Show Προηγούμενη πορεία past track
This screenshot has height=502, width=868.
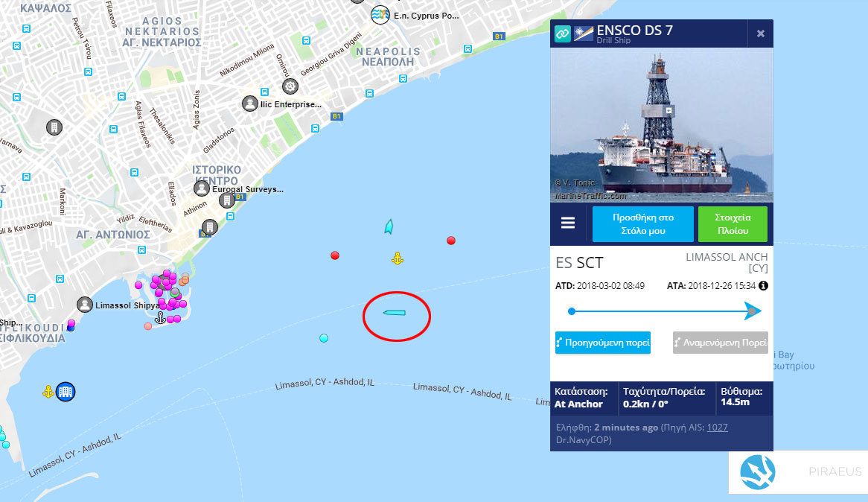point(603,343)
